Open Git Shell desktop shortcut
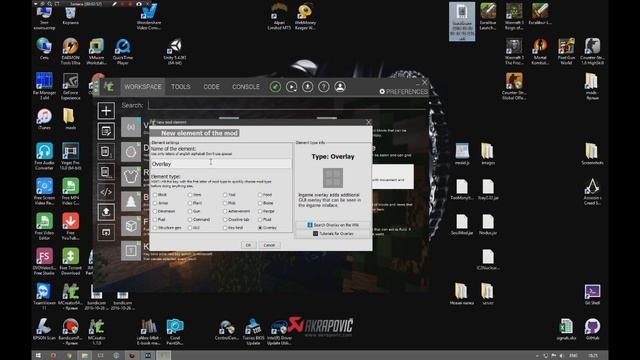Screen dimensions: 640x360 click(592, 294)
